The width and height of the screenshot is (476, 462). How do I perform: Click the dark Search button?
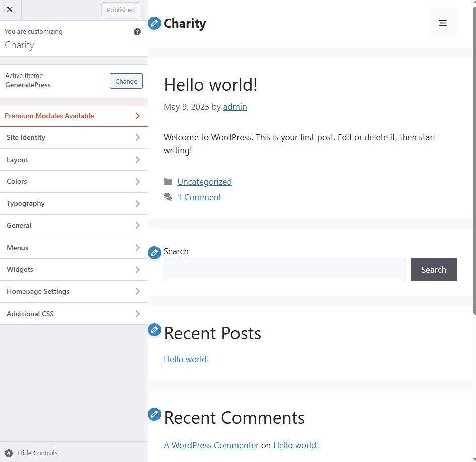tap(433, 270)
